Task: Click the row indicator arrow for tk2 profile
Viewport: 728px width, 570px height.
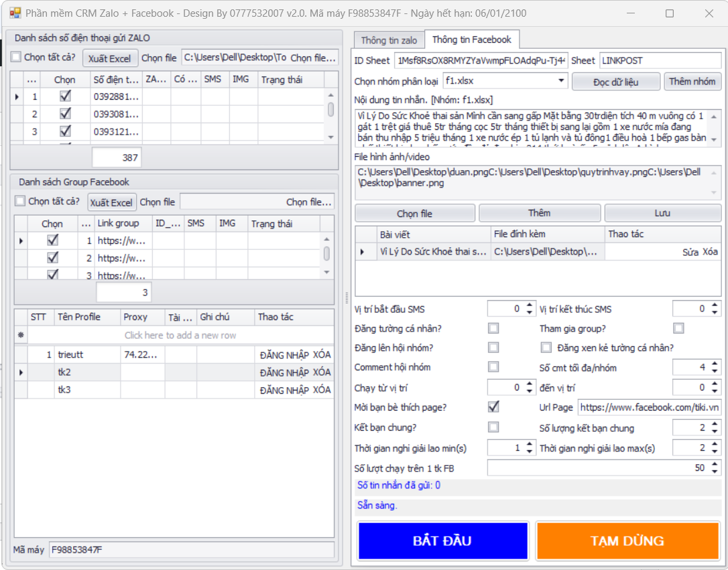Action: (x=21, y=372)
